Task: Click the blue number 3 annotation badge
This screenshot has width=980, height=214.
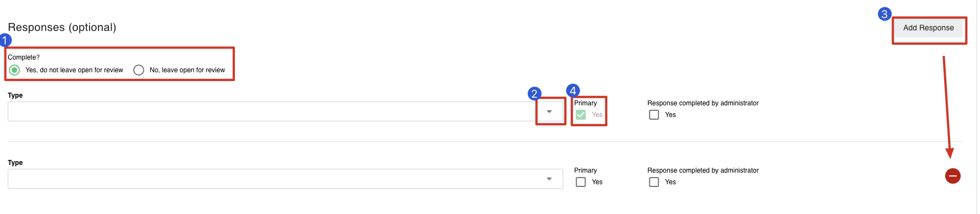Action: (x=884, y=14)
